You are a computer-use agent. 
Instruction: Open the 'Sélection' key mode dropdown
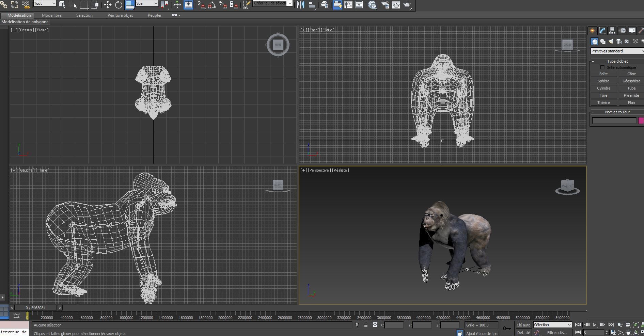552,325
